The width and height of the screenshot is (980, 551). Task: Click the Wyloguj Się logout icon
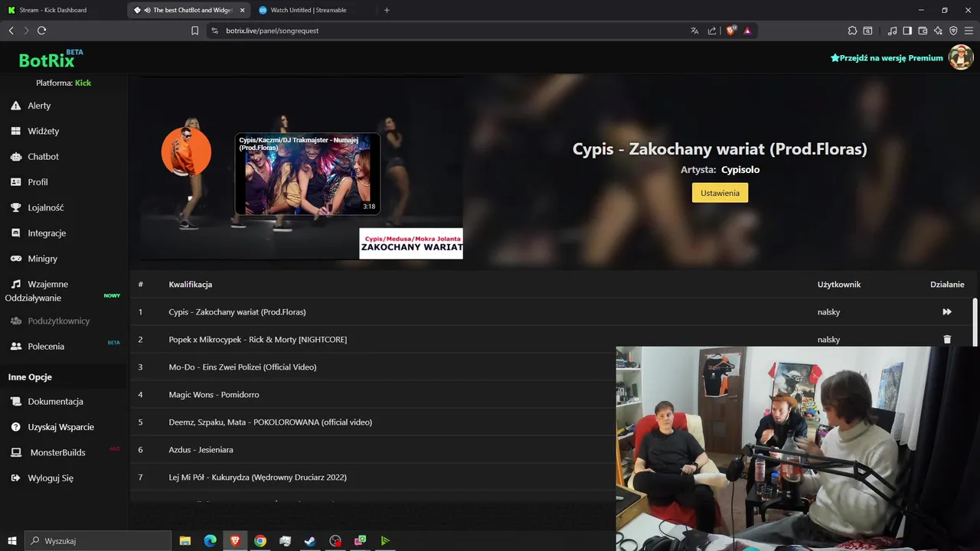click(16, 478)
